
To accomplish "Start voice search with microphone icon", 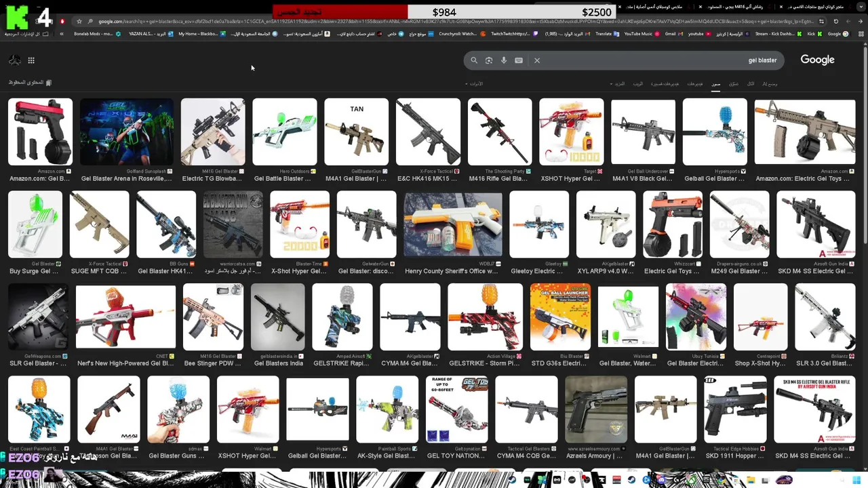I will point(504,60).
